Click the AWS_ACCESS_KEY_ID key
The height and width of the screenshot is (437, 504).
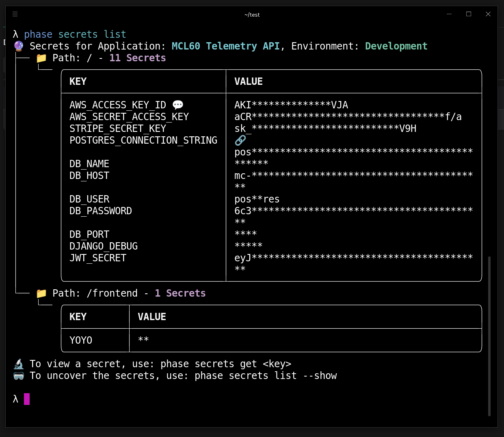pos(118,105)
